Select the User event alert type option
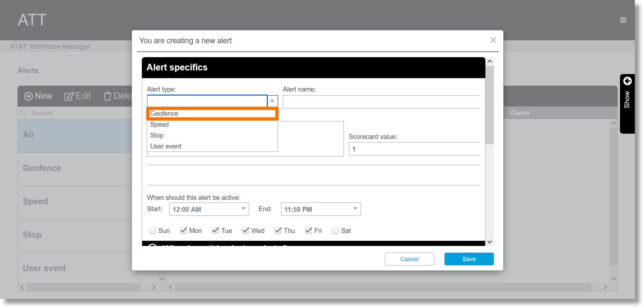 pyautogui.click(x=166, y=146)
